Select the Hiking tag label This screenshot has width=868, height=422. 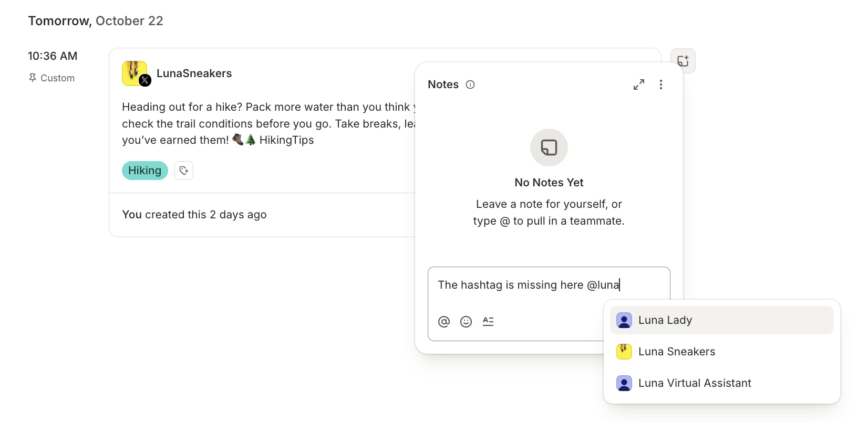(x=145, y=171)
